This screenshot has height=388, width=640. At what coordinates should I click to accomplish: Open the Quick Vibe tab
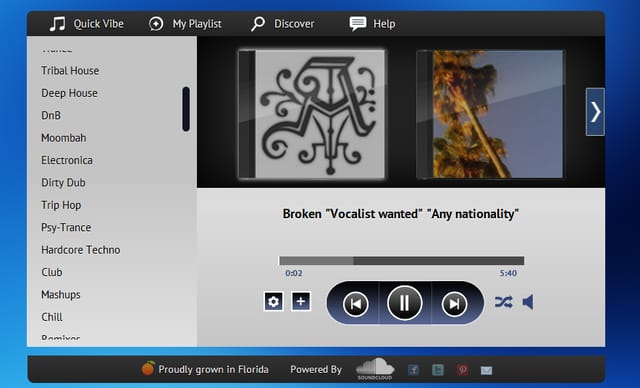pos(86,24)
